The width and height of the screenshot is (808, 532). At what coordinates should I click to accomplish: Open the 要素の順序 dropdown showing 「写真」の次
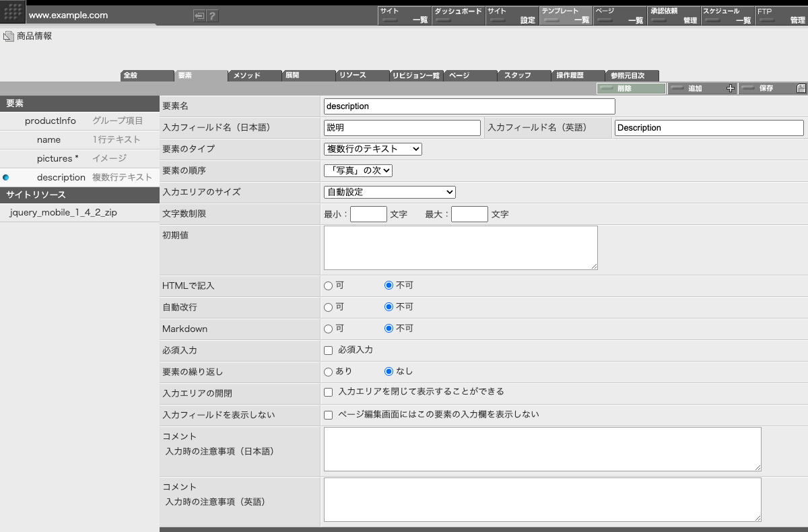pos(358,170)
